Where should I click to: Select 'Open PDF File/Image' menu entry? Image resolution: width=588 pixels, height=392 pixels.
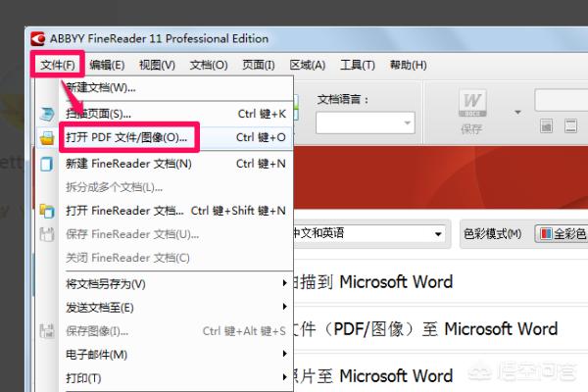pyautogui.click(x=127, y=138)
